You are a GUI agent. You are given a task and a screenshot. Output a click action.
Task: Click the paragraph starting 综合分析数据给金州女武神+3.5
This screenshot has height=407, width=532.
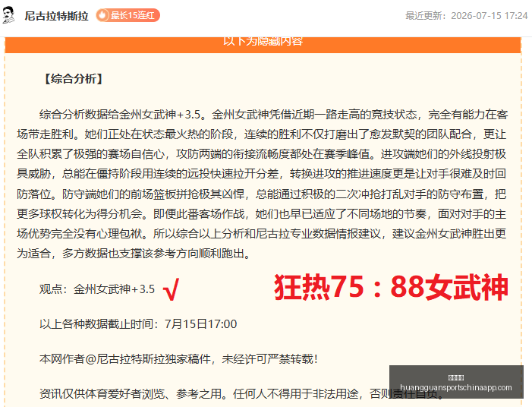pyautogui.click(x=262, y=184)
